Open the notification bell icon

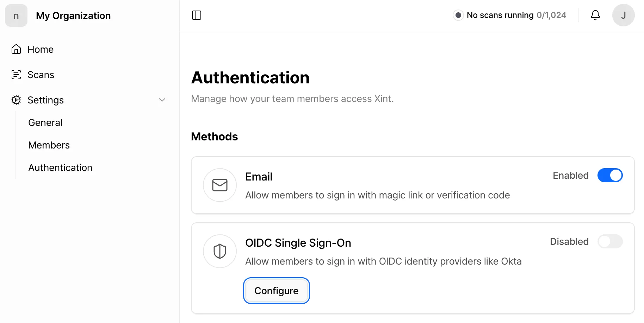(x=595, y=15)
